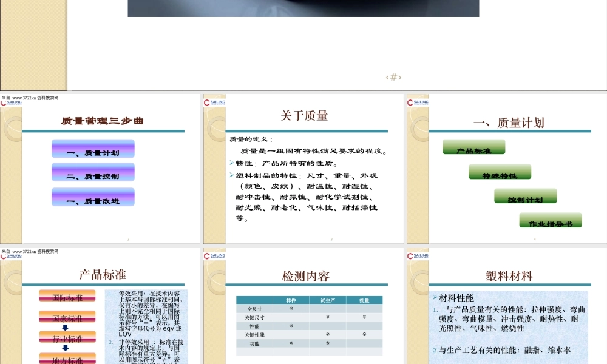Select the orange 国家标准 bar
The width and height of the screenshot is (607, 364).
click(67, 317)
